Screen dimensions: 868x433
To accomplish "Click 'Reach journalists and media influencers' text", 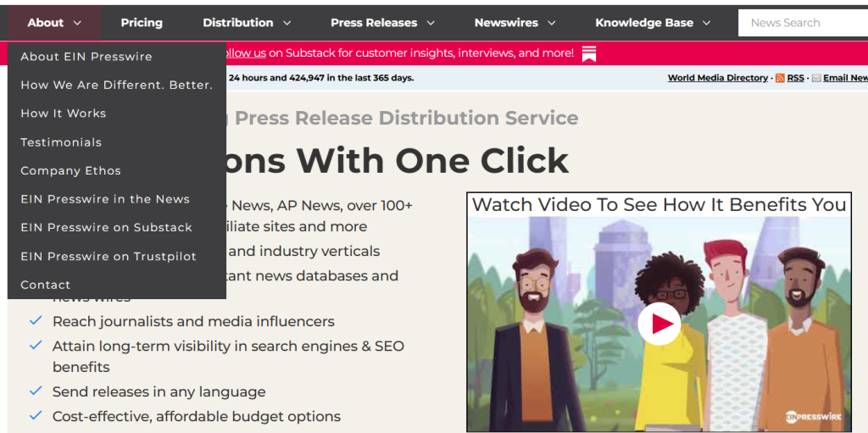I will click(x=194, y=321).
